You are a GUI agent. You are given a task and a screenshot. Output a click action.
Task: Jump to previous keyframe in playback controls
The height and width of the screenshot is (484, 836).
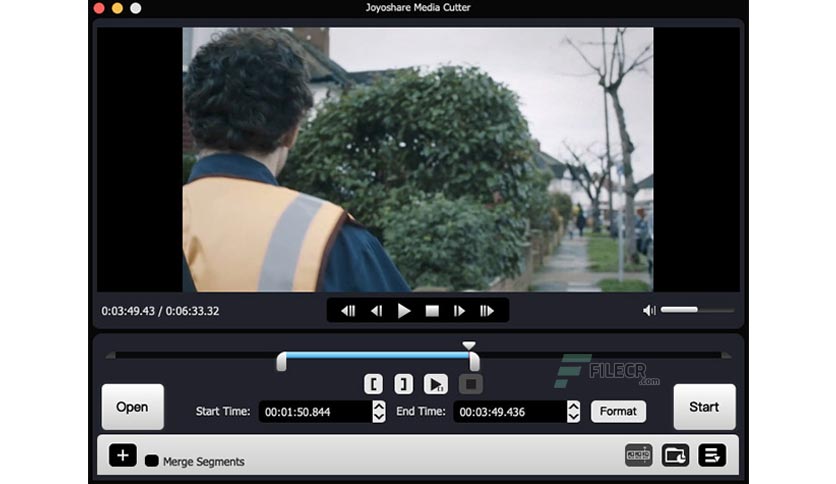348,311
